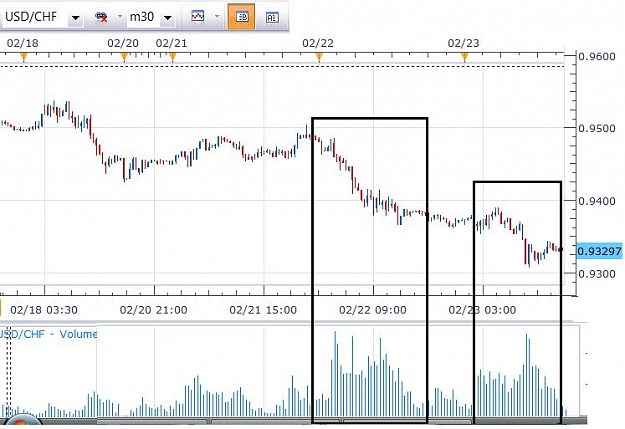This screenshot has width=625, height=429.
Task: Click the 02/22 date label at top
Action: pyautogui.click(x=318, y=43)
